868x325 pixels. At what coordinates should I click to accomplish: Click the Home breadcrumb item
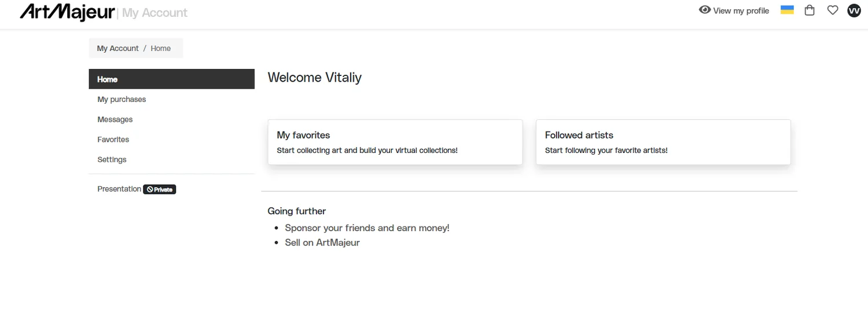161,49
